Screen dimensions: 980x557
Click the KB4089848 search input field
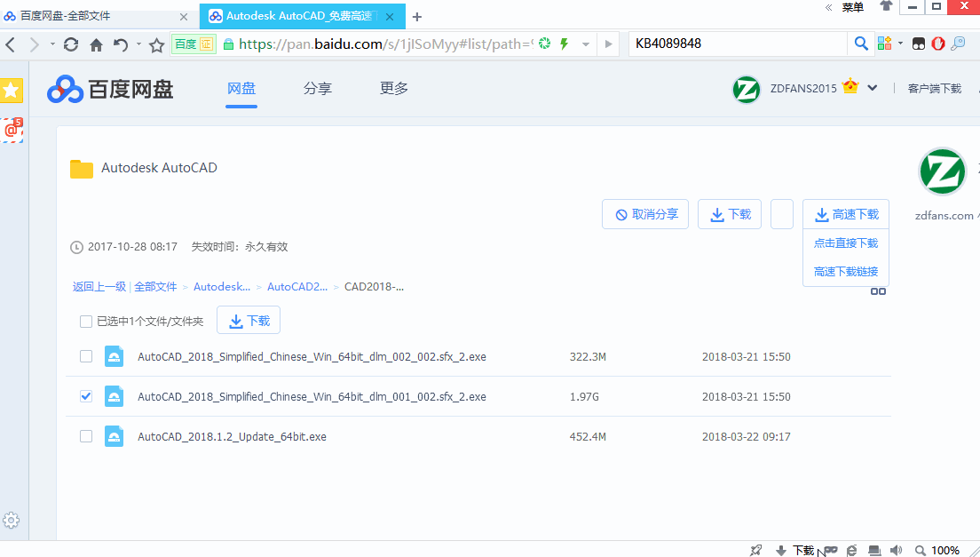737,44
